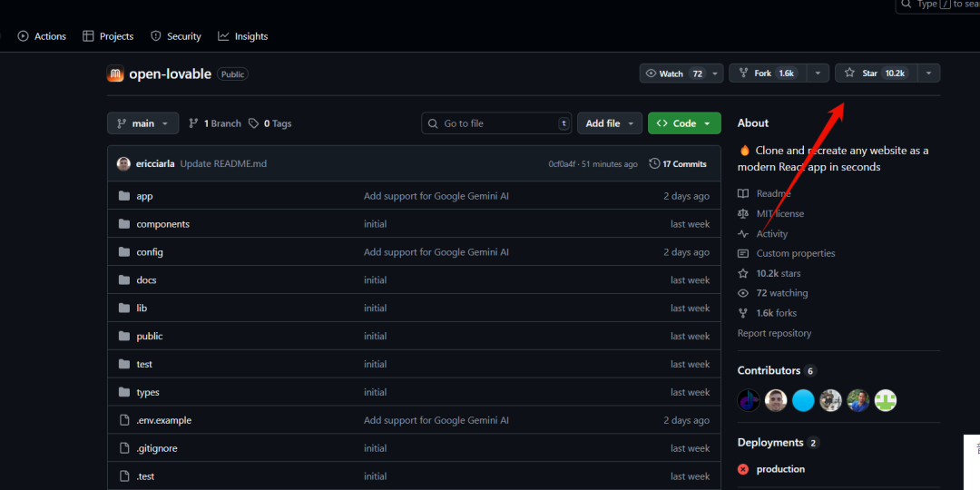980x490 pixels.
Task: Open the Deployments heading link
Action: tap(779, 443)
